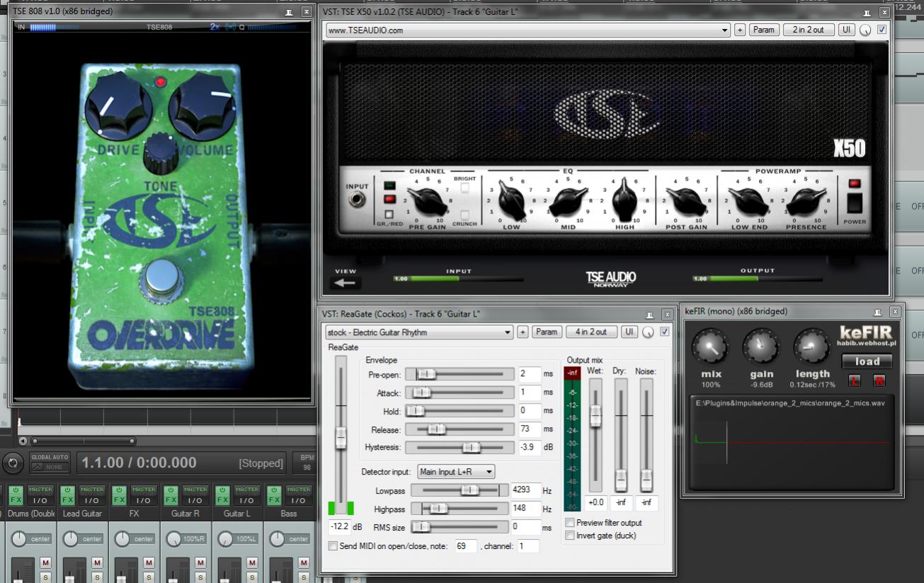Screen dimensions: 924x583
Task: Toggle the transport repeat loop button
Action: tap(13, 463)
